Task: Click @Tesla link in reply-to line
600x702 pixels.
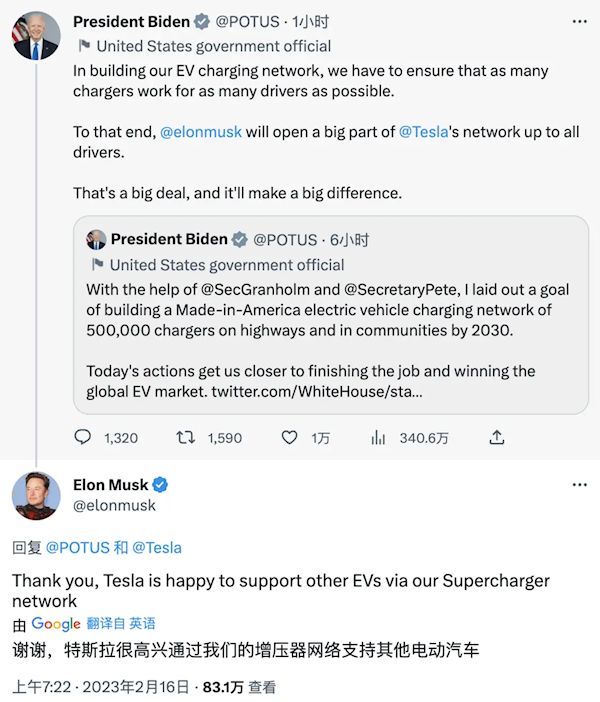Action: (x=157, y=548)
